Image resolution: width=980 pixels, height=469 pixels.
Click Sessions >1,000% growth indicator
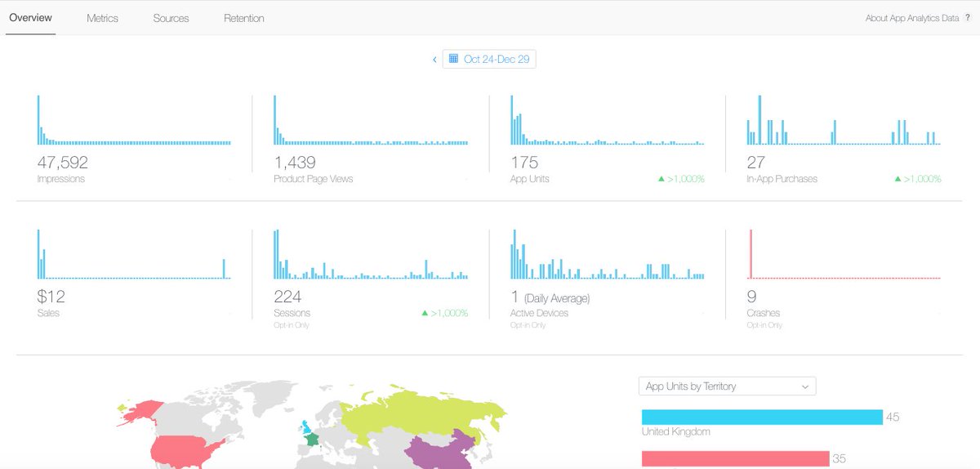pyautogui.click(x=444, y=313)
